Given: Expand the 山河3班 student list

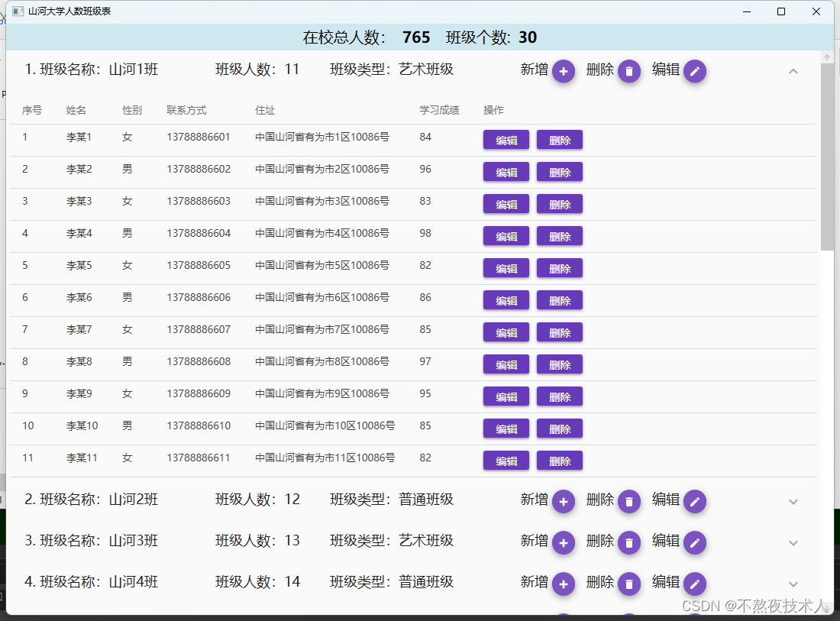Looking at the screenshot, I should (x=793, y=542).
